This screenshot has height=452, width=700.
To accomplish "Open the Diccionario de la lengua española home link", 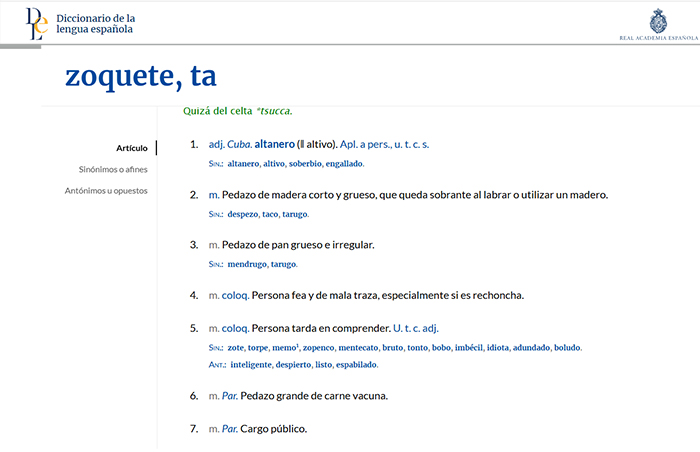I will (96, 24).
